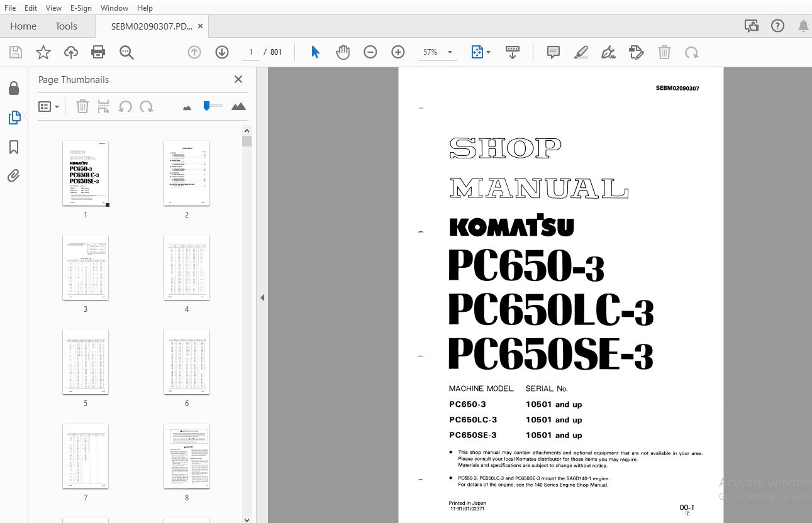
Task: Bookmark the file with the star icon
Action: point(43,52)
